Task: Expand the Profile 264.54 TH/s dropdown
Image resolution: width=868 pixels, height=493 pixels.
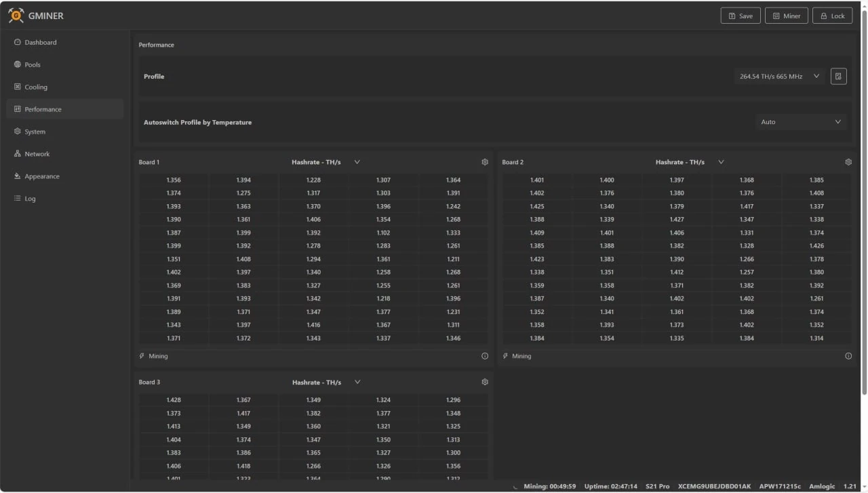Action: click(x=780, y=77)
